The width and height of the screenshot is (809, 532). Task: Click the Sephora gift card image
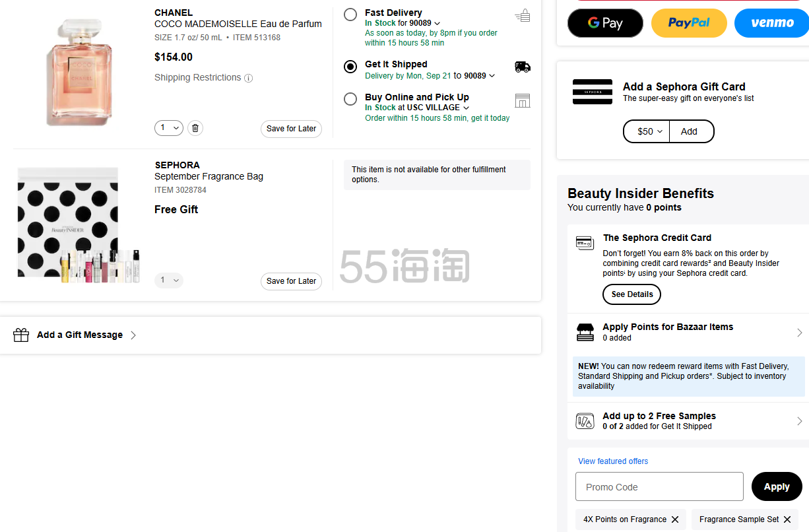point(593,92)
